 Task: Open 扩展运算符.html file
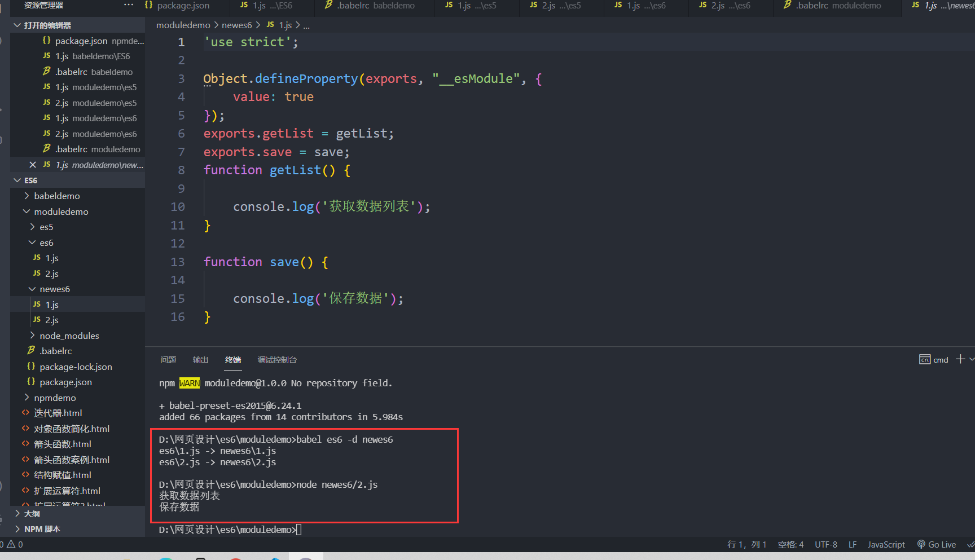pos(77,491)
